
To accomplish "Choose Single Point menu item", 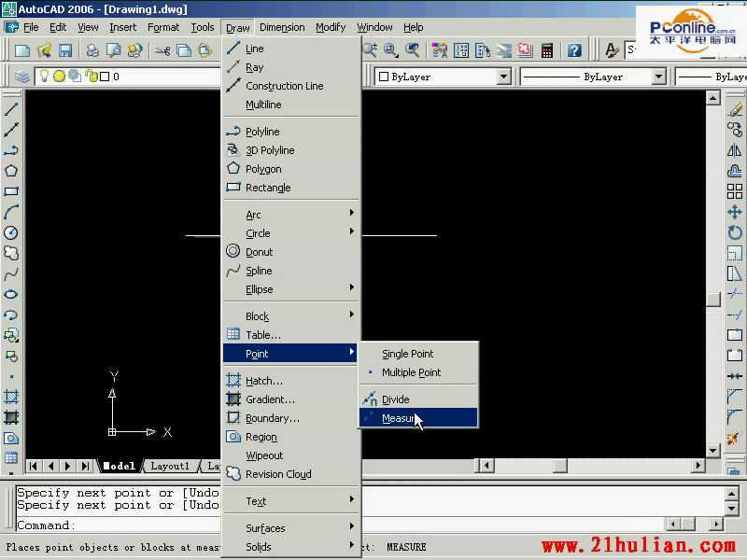I will pyautogui.click(x=418, y=354).
